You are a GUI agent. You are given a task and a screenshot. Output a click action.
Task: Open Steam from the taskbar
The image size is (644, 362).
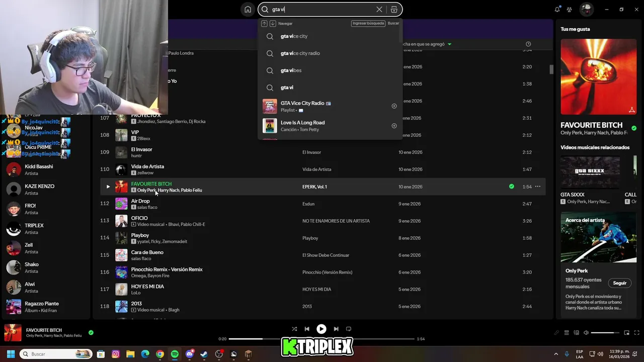point(204,354)
